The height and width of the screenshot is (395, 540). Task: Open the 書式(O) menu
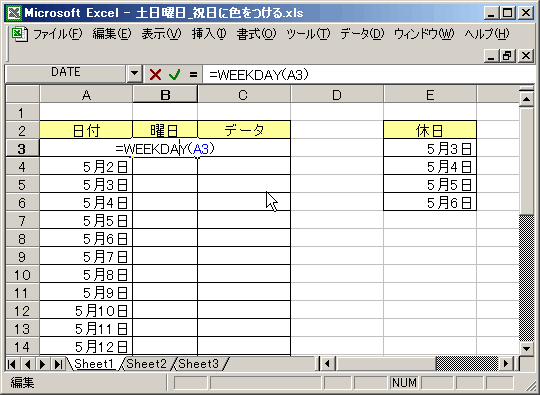pos(256,34)
